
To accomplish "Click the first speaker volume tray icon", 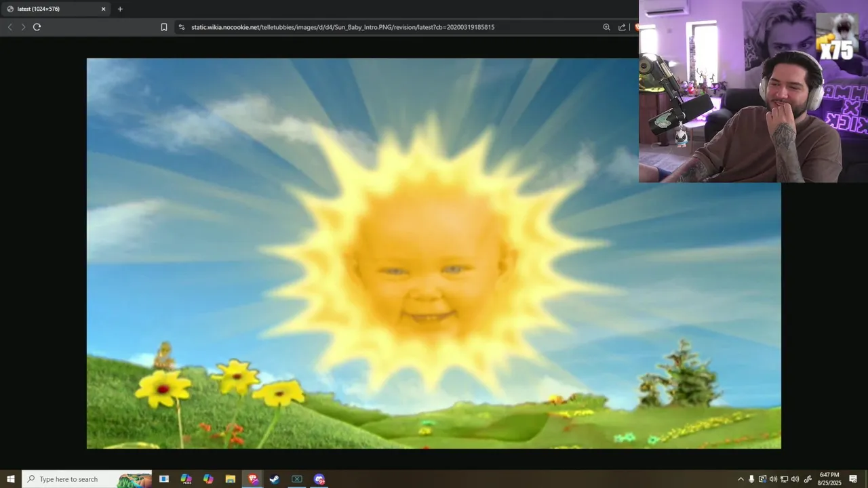I will (773, 479).
